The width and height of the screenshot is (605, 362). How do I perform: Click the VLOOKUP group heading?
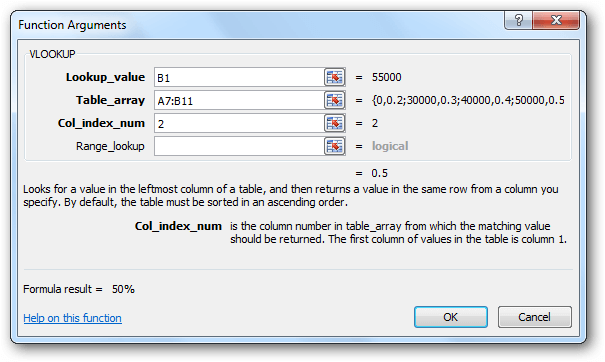[x=52, y=54]
